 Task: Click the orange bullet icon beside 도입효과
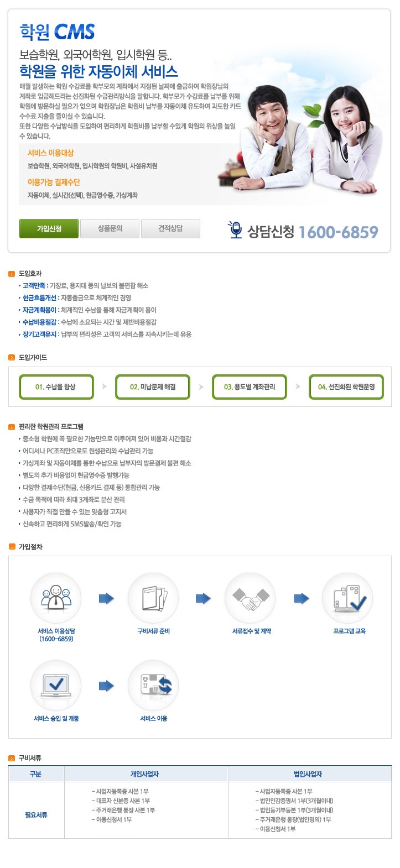tap(12, 274)
